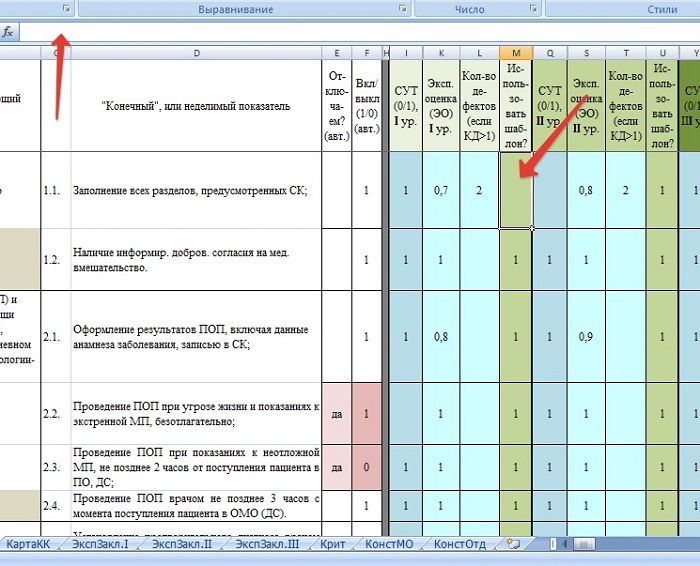
Task: Select column U header
Action: [662, 53]
